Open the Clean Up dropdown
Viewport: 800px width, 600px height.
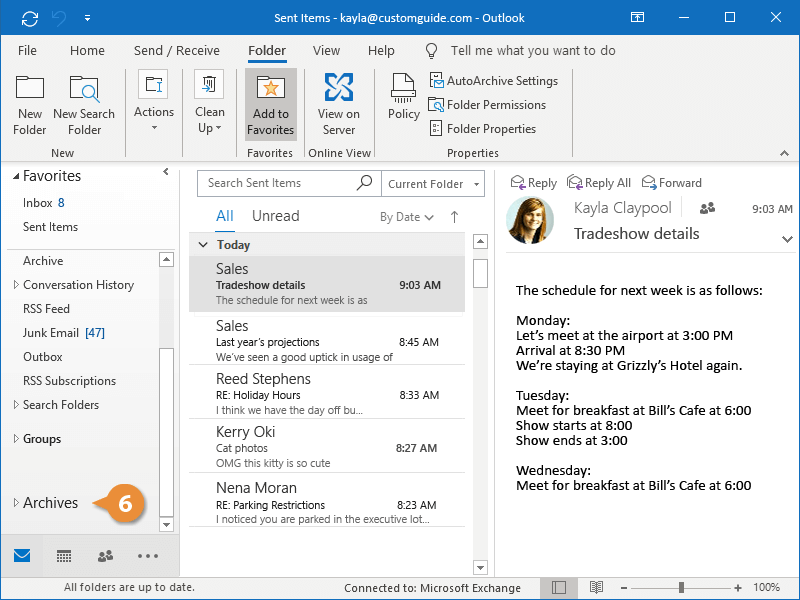(209, 102)
